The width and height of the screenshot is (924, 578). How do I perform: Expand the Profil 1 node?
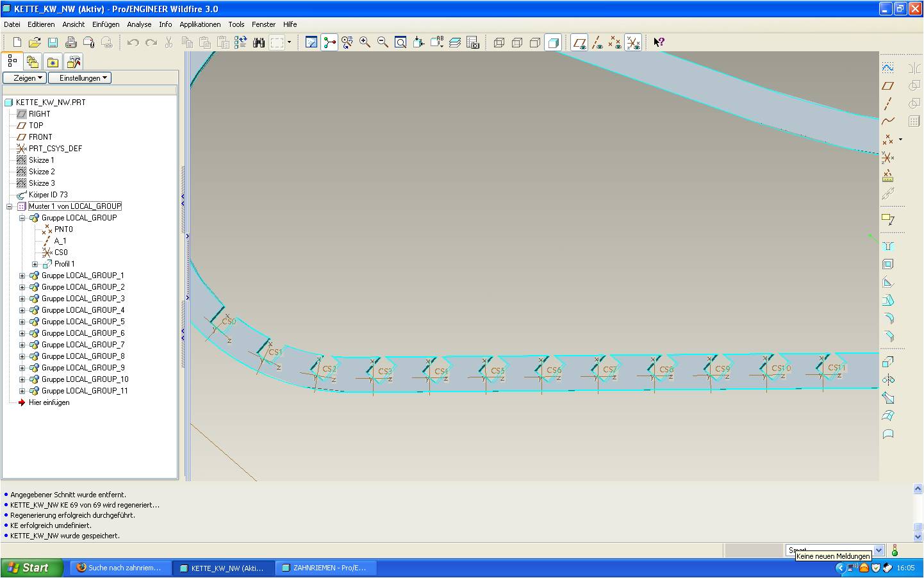tap(35, 264)
